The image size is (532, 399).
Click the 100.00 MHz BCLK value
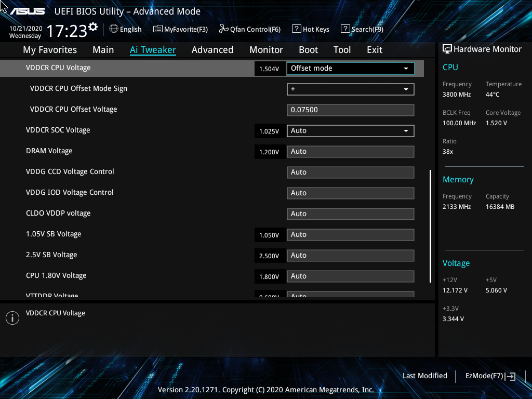pos(459,123)
